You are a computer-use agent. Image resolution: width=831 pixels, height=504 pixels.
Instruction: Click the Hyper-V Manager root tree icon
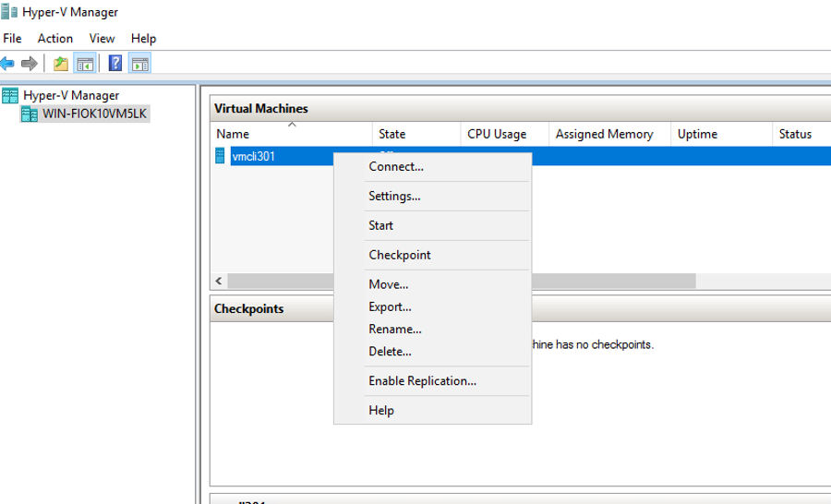pos(10,95)
